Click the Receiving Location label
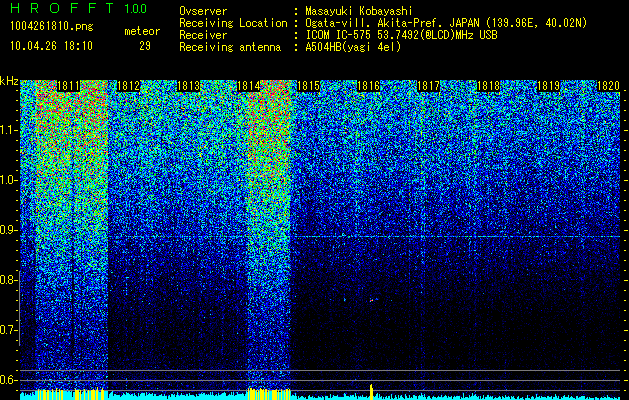This screenshot has width=629, height=400. tap(233, 23)
